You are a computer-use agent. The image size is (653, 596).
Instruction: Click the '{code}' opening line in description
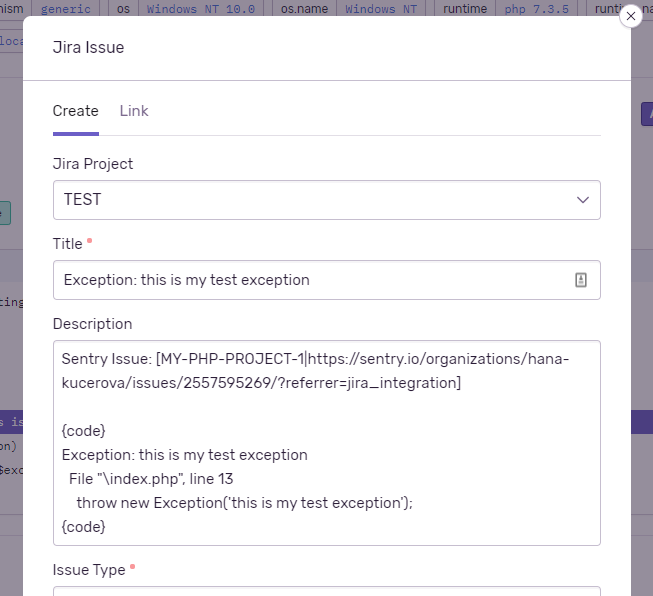83,431
